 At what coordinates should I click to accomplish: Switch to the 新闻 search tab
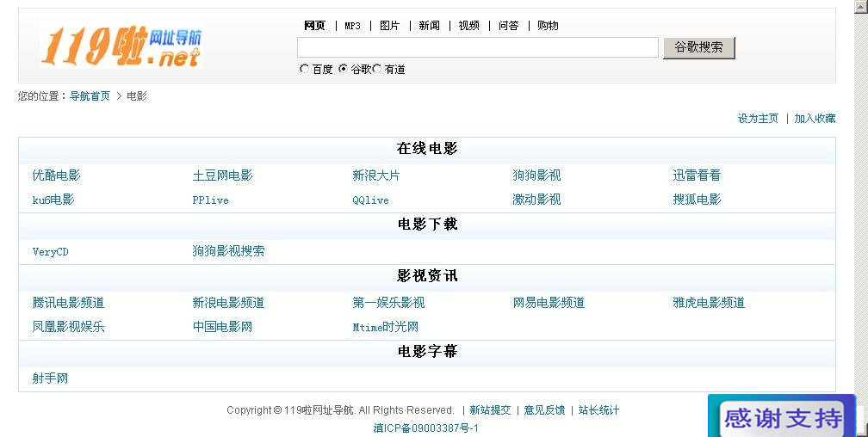(x=429, y=26)
